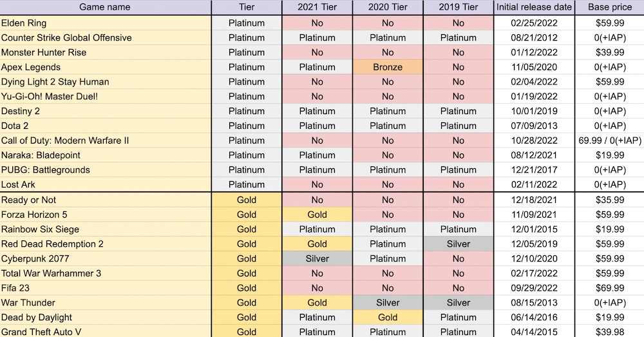
Task: Click Dead by Daylight's Gold 2020 cell
Action: [388, 317]
